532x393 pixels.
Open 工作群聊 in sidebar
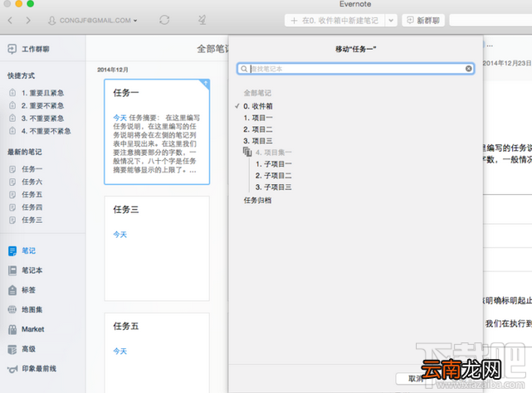(29, 49)
